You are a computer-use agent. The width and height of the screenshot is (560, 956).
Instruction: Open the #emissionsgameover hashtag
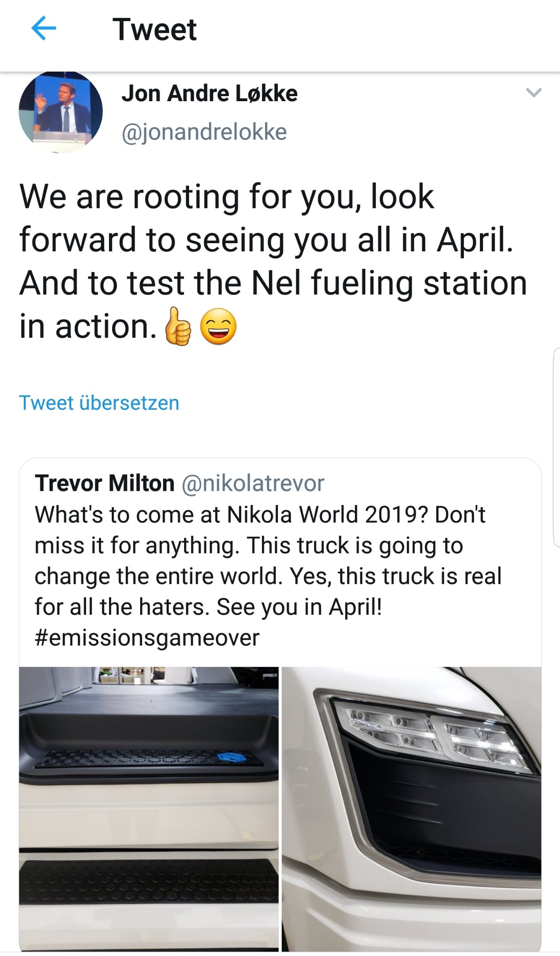(x=147, y=637)
